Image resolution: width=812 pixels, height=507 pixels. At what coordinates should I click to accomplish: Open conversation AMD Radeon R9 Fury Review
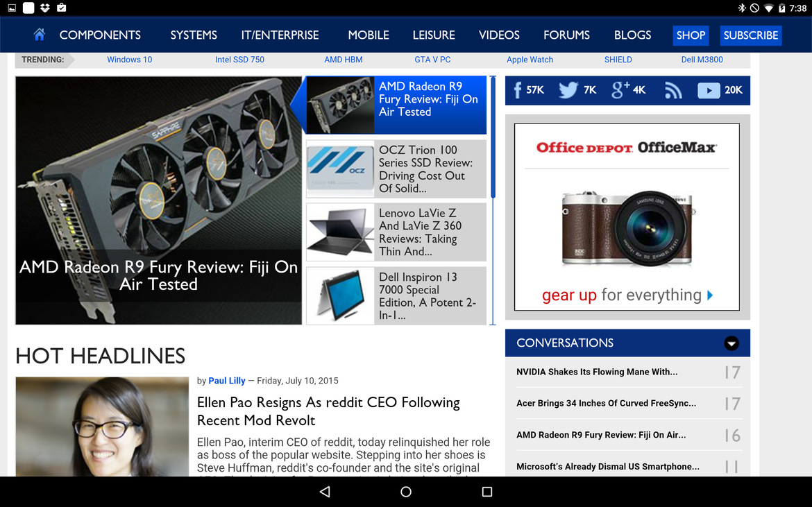601,435
